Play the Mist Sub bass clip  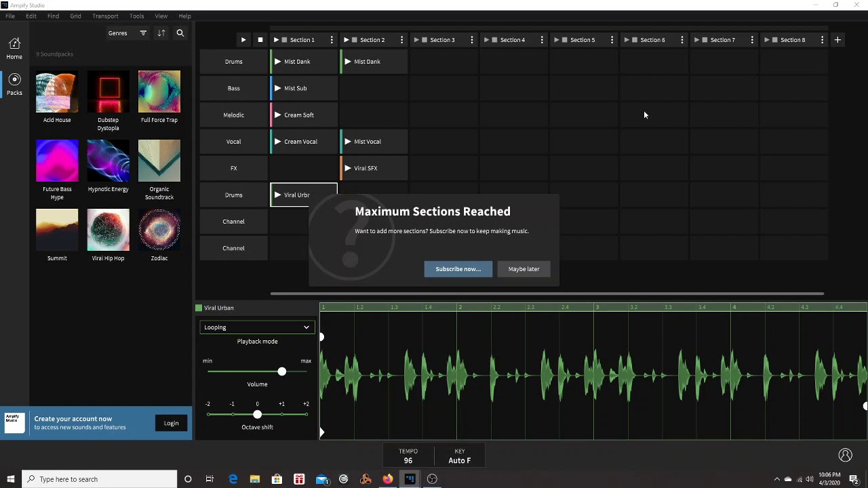tap(277, 88)
